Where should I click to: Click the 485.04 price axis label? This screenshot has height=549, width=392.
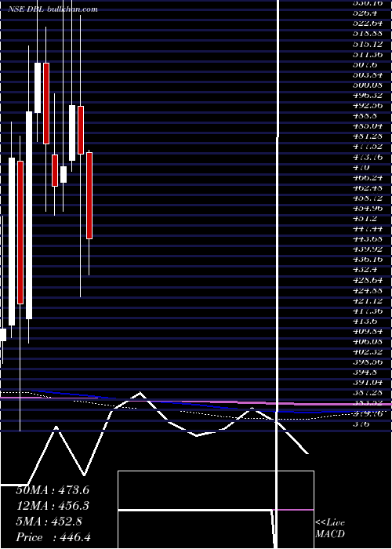(368, 126)
